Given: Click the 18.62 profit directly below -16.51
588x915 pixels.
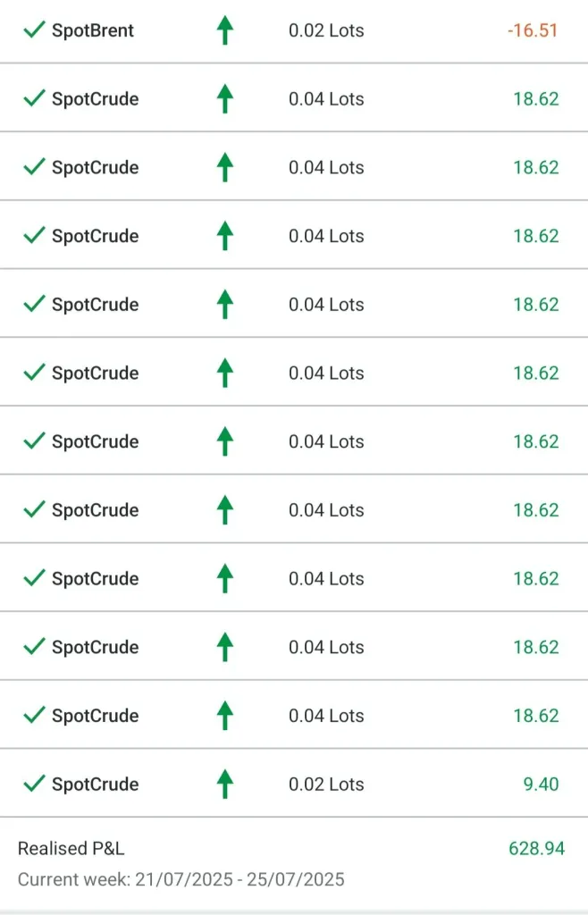Looking at the screenshot, I should 535,99.
